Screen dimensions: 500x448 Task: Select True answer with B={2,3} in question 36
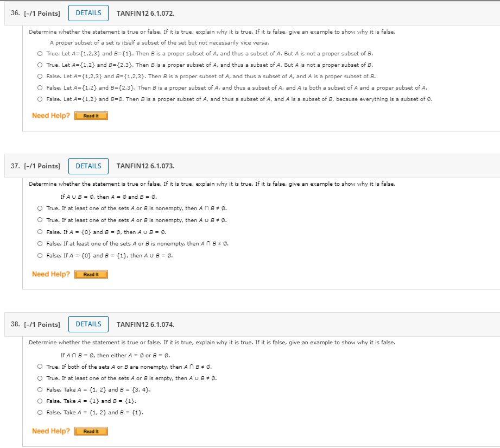pyautogui.click(x=40, y=65)
